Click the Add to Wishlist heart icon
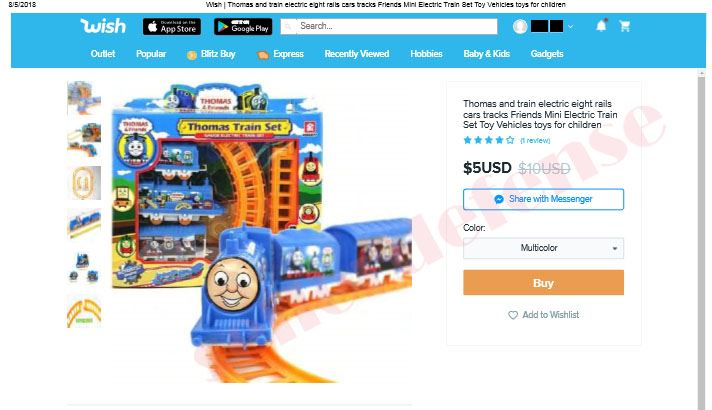The width and height of the screenshot is (712, 410). tap(513, 315)
